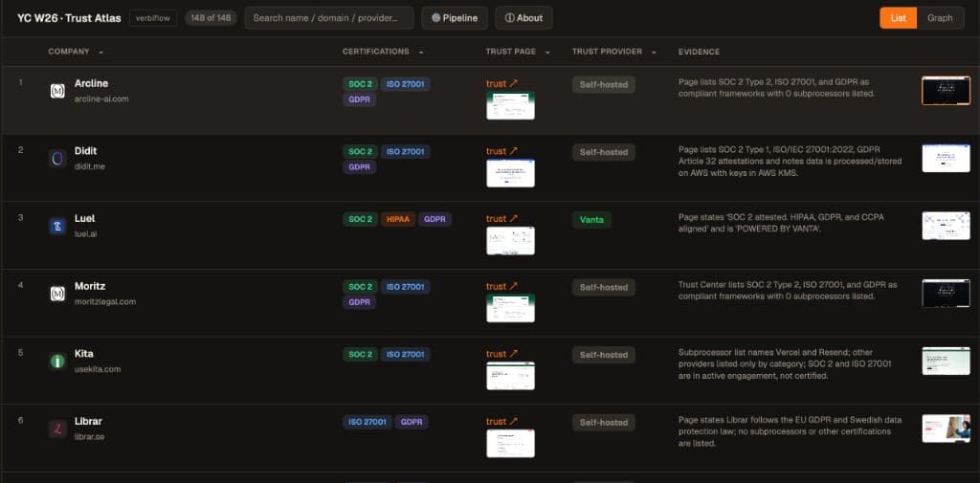Focus the search name/domain/provider field

[x=329, y=18]
